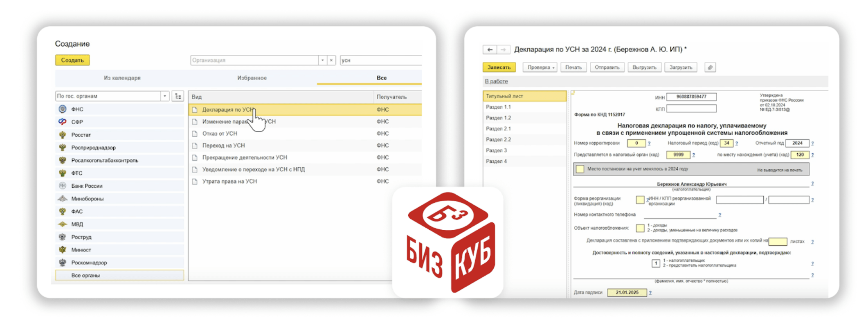
Task: Click the Загрузить button
Action: tap(681, 67)
